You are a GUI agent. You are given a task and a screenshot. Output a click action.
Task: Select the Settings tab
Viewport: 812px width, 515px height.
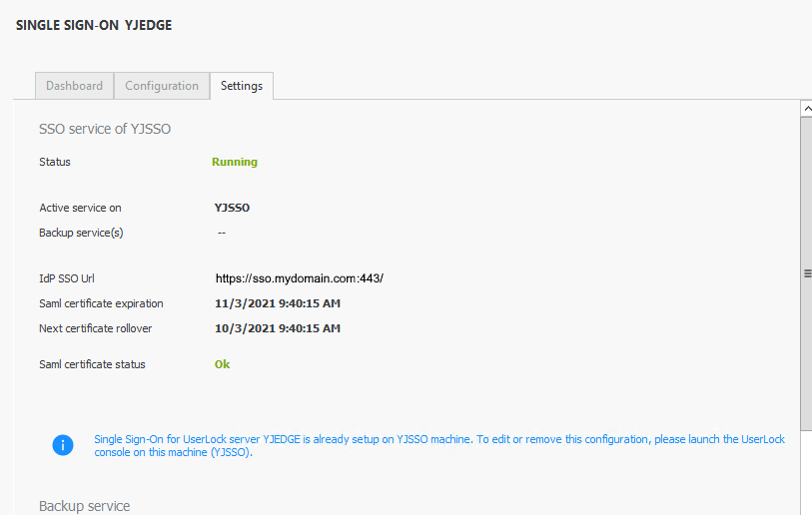[x=242, y=86]
